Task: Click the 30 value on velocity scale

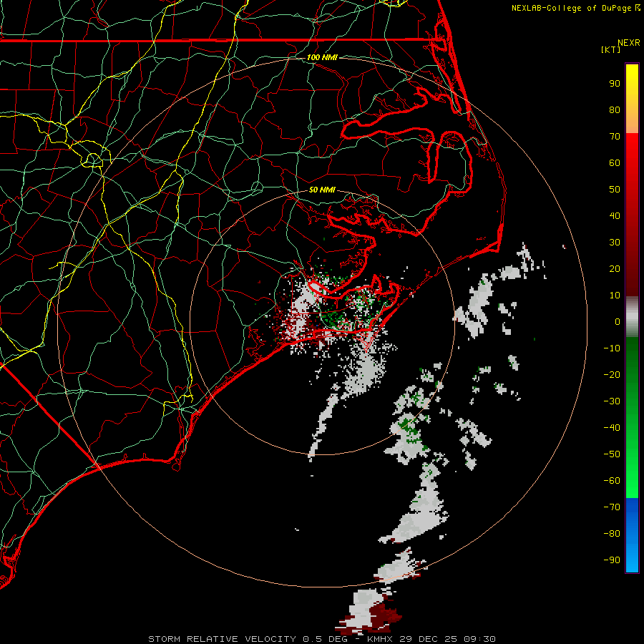Action: tap(615, 243)
